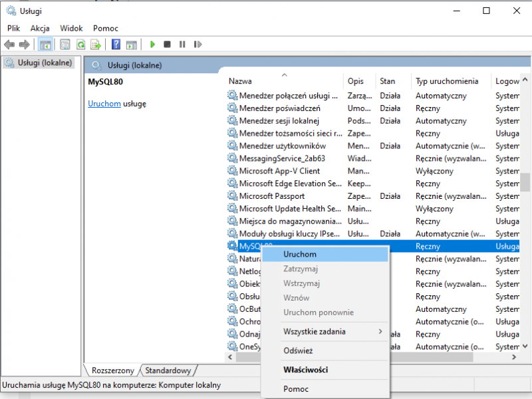Click the Pause Service toolbar icon
This screenshot has height=399, width=532.
click(182, 45)
